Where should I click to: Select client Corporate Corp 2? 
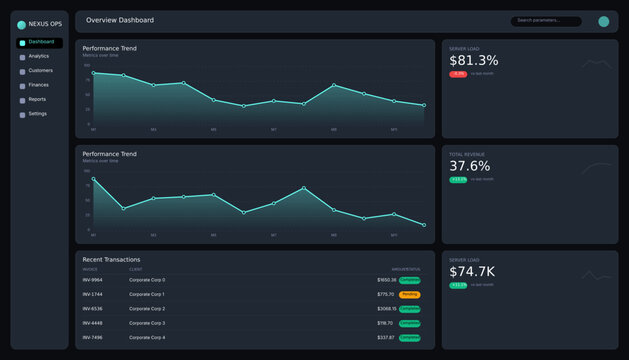147,309
